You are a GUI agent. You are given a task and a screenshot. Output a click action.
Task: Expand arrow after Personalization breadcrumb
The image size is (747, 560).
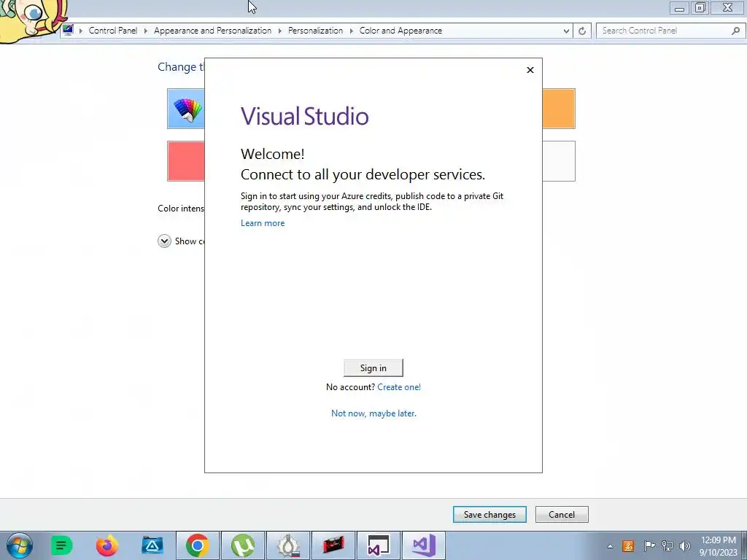[351, 31]
